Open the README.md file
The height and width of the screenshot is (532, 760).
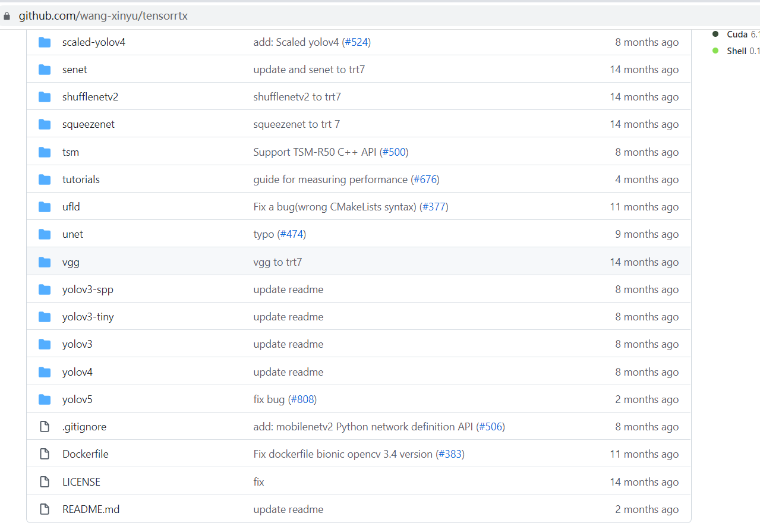tap(91, 509)
